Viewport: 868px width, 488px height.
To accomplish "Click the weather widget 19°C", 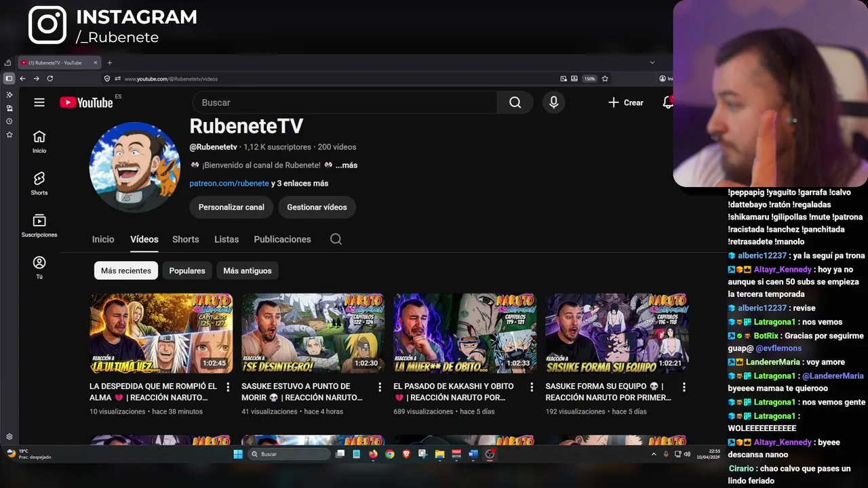I will click(x=29, y=453).
